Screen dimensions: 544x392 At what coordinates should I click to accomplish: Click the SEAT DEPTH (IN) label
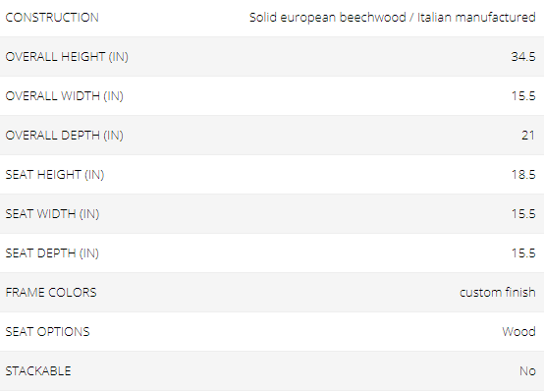coord(52,252)
